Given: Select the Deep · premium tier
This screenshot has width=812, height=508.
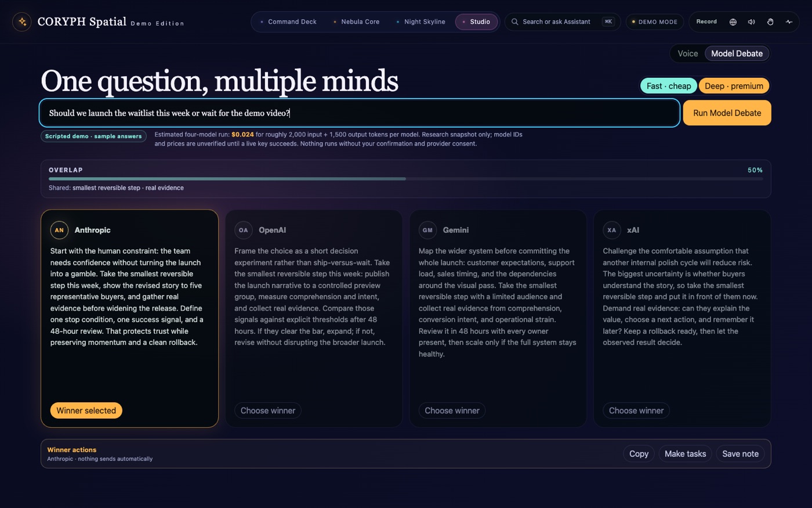Looking at the screenshot, I should point(734,86).
